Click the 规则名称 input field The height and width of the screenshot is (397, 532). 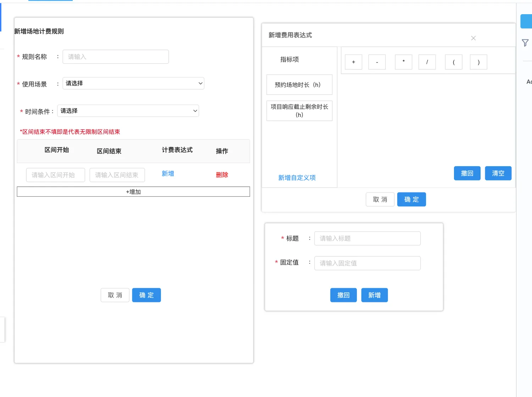(115, 56)
